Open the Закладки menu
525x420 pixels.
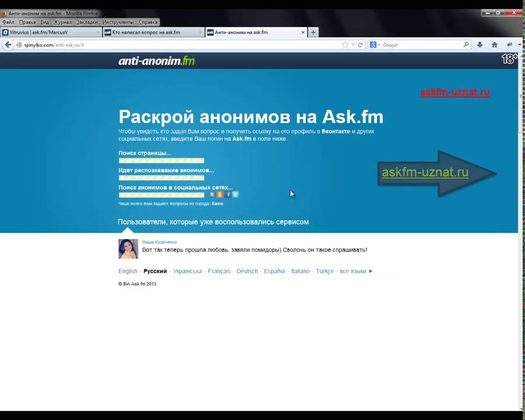[87, 22]
